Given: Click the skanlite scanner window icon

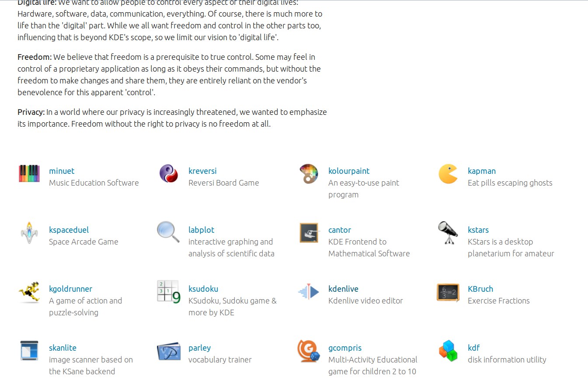Looking at the screenshot, I should click(29, 351).
